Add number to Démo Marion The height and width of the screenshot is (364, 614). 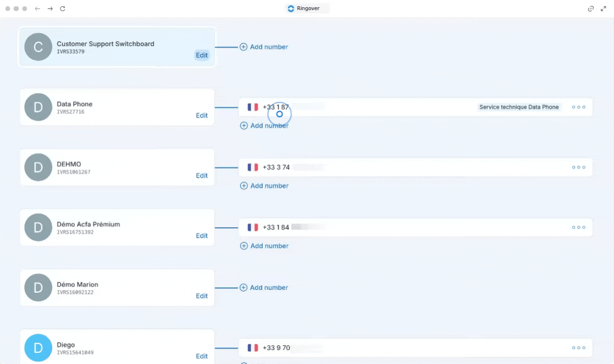[x=264, y=287]
